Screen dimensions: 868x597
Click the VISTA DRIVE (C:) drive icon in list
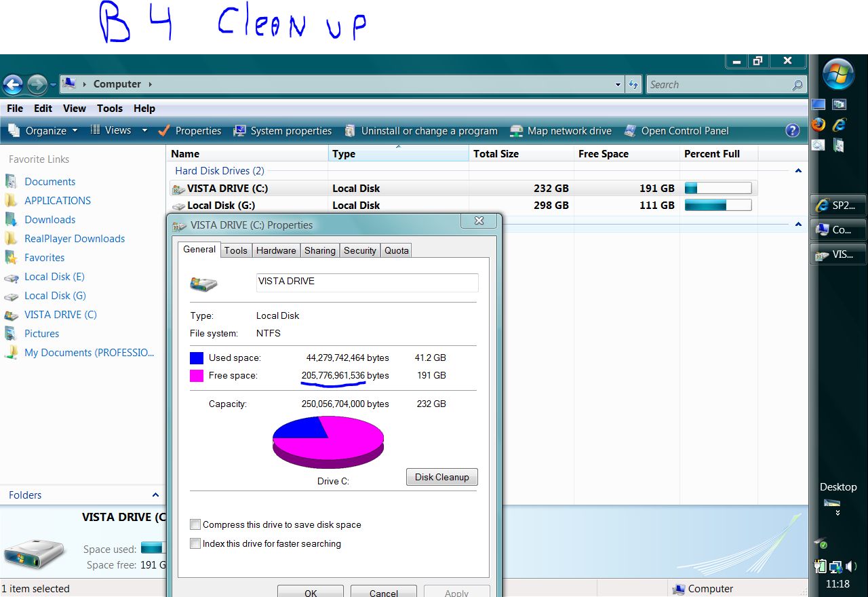click(x=178, y=189)
